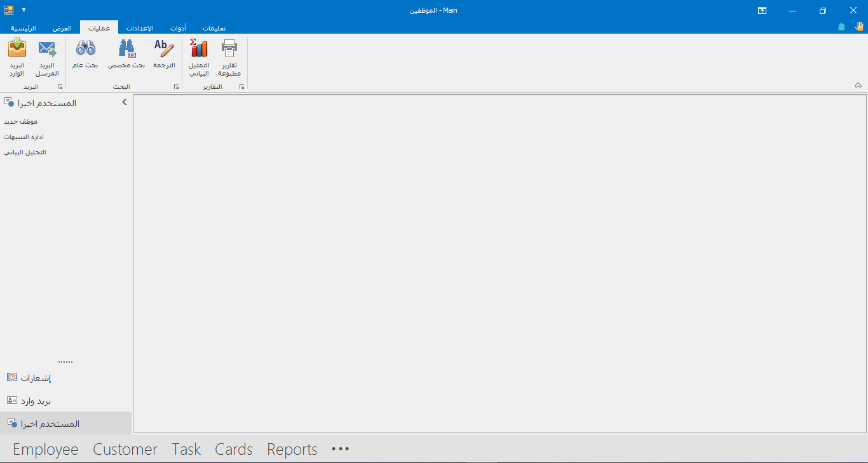Collapse the navigation pane with chevron

[125, 102]
